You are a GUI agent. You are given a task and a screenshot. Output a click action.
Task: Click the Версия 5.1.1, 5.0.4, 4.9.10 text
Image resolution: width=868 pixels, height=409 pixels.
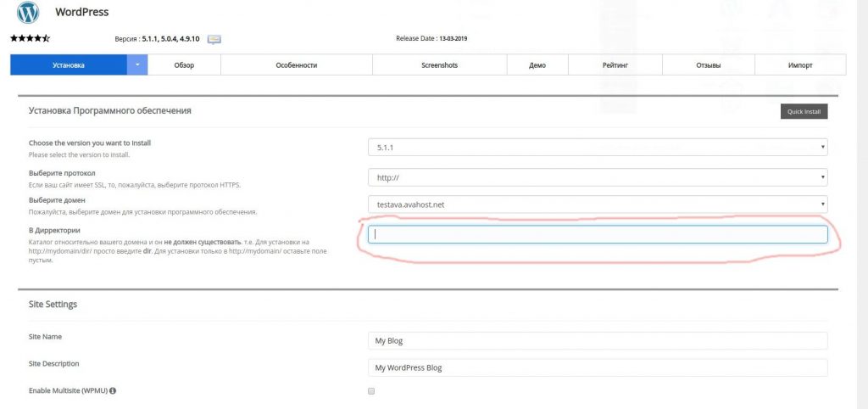[159, 39]
